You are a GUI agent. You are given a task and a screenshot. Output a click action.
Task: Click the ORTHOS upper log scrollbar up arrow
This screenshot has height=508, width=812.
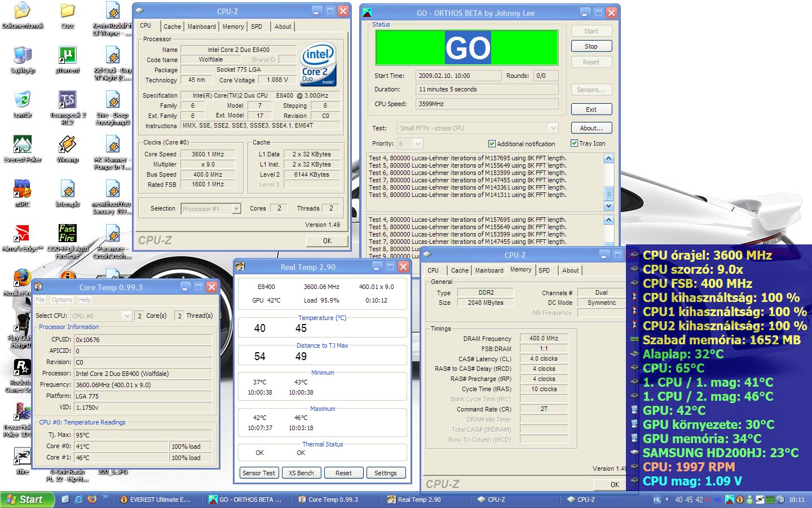608,159
